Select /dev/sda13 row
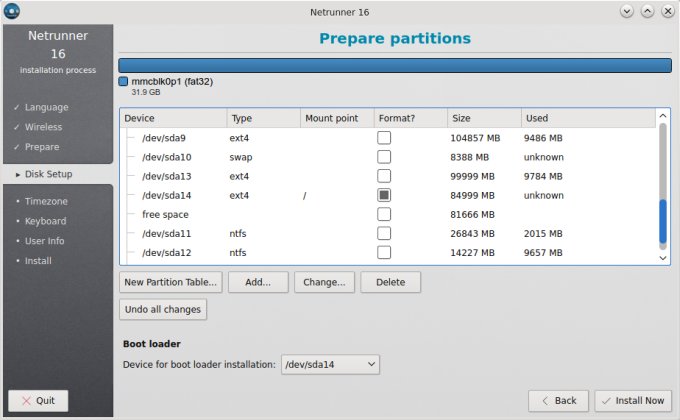Screen dimensions: 680x420 (x=388, y=176)
